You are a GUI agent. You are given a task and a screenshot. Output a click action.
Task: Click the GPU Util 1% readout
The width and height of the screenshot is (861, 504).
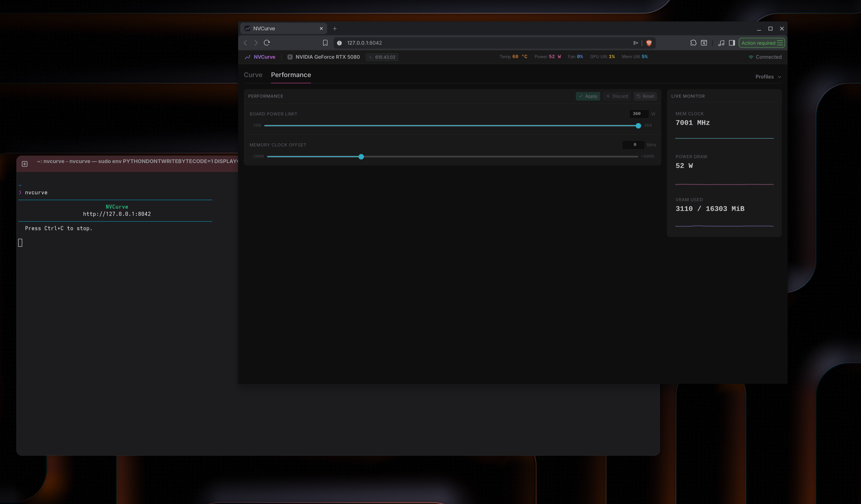tap(602, 57)
